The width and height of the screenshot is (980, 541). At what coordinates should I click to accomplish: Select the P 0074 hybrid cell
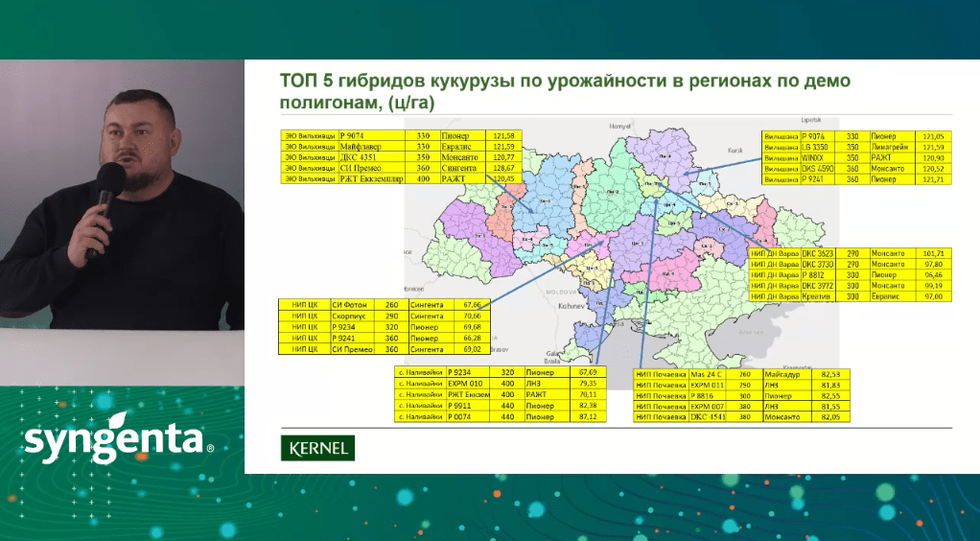(468, 416)
